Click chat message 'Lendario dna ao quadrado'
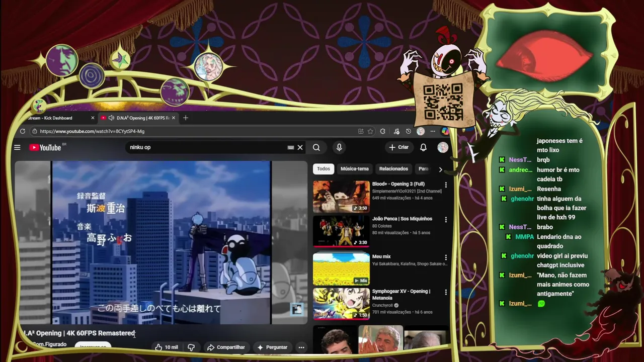 (559, 241)
